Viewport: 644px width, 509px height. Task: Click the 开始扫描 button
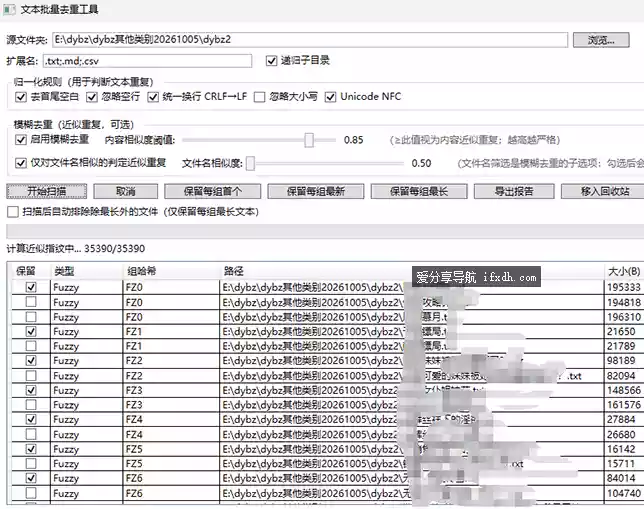(x=46, y=191)
